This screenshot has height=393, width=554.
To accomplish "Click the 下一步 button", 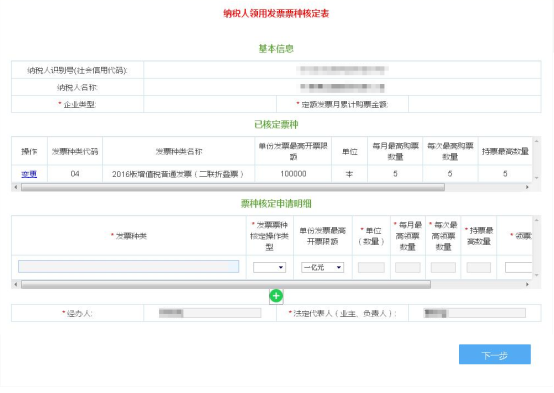I will 495,354.
